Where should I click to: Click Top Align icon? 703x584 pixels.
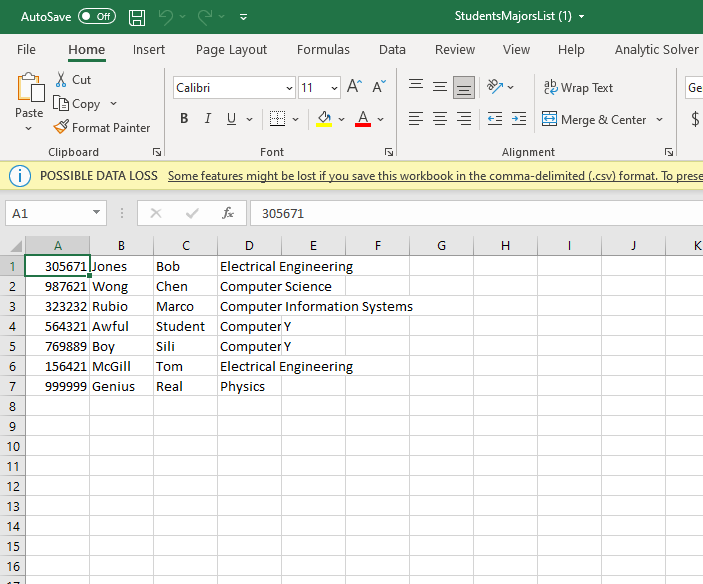coord(416,86)
